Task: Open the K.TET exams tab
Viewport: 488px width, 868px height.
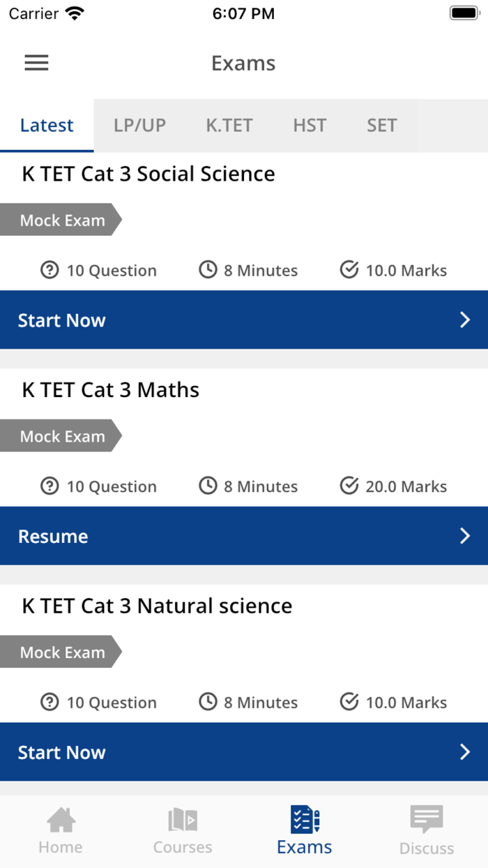Action: [x=229, y=126]
